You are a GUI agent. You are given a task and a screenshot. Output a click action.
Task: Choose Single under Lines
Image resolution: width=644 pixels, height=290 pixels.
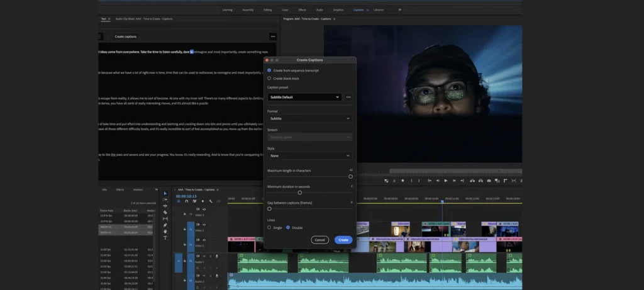(x=270, y=227)
